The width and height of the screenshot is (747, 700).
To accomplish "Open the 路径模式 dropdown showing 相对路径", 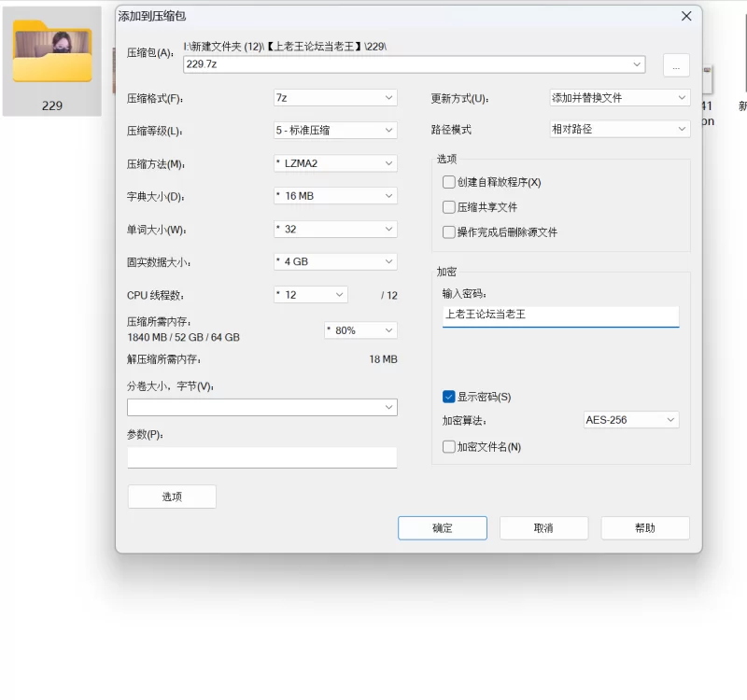I will click(x=620, y=129).
